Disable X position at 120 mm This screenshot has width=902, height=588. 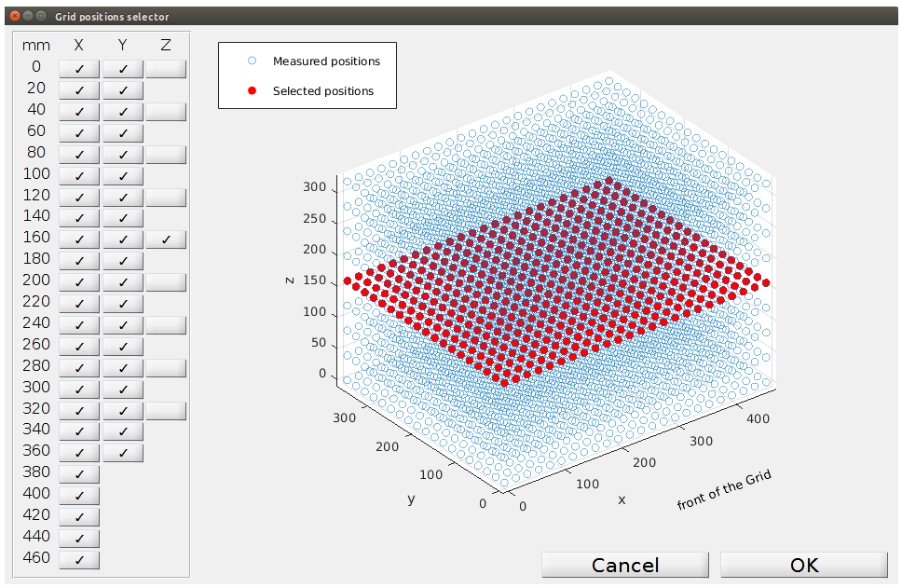[79, 198]
